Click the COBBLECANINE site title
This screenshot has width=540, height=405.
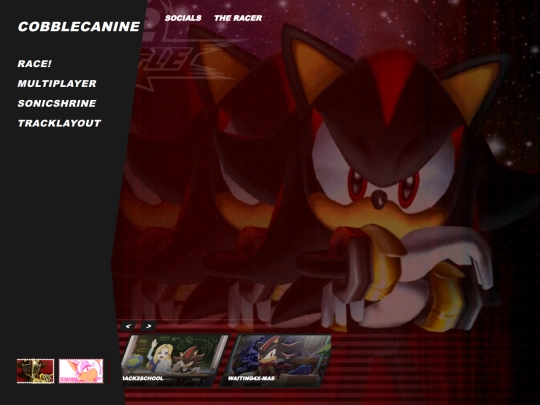click(x=79, y=27)
